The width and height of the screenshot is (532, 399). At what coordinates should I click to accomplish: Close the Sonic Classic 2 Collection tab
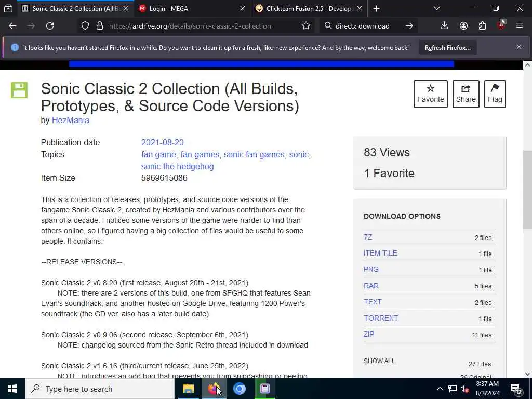(126, 9)
